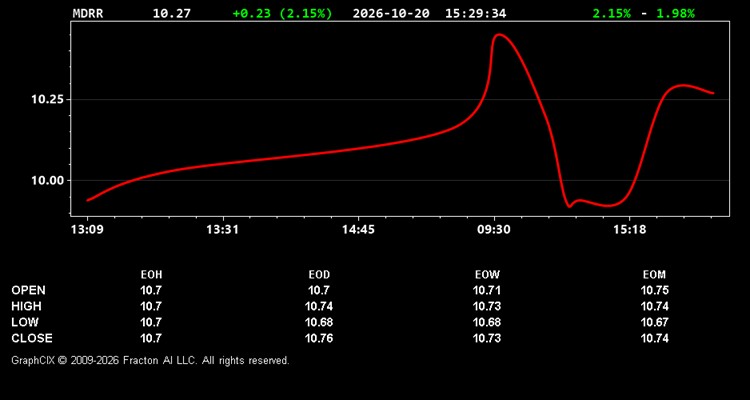750x400 pixels.
Task: Select the EOD LOW value 10.68
Action: click(319, 322)
